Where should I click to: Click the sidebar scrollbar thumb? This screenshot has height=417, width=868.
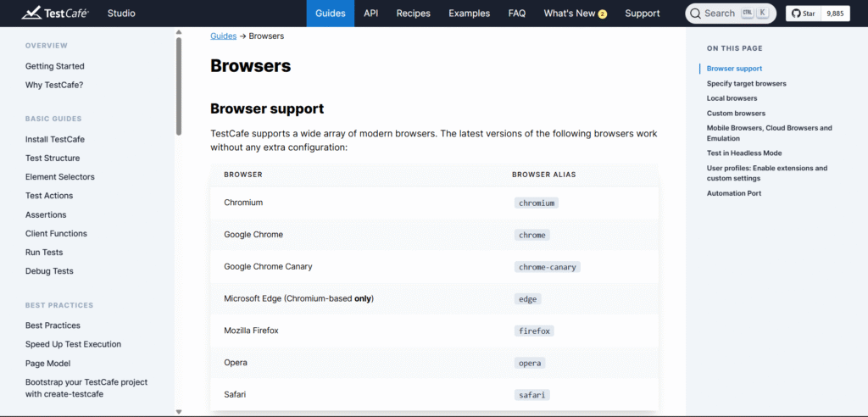pyautogui.click(x=178, y=86)
